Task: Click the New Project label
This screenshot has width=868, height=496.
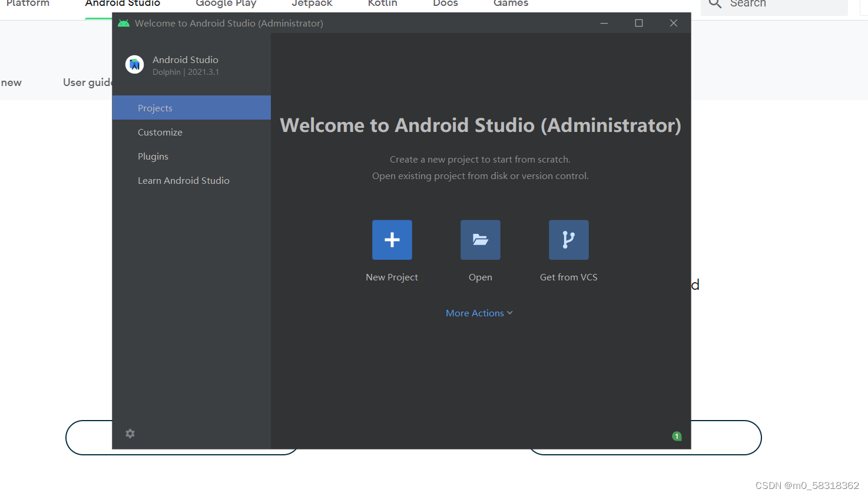Action: [x=392, y=277]
